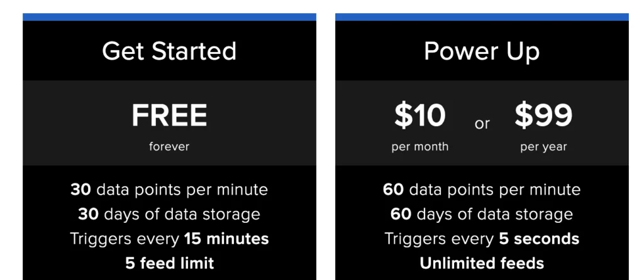Select '60 days of data storage' line

[482, 214]
